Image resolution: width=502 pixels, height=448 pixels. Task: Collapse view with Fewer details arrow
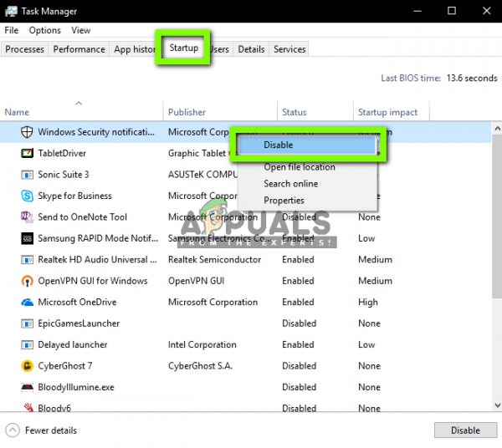(x=13, y=430)
